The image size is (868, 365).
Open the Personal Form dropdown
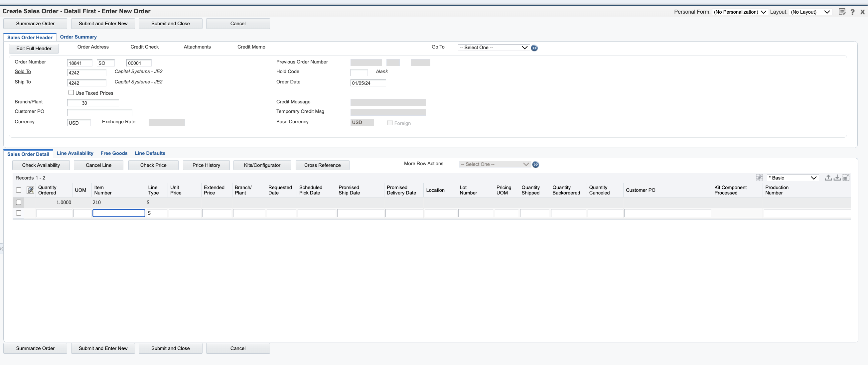(740, 12)
